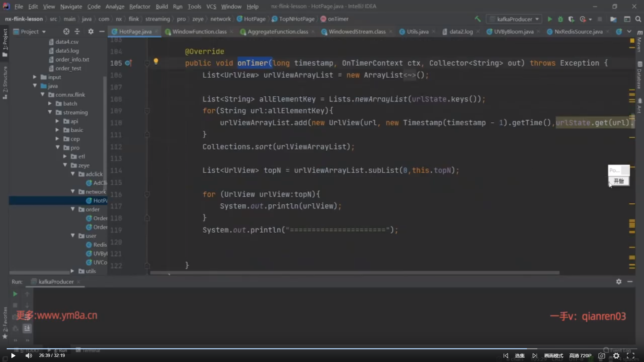Toggle video player mute speaker
The height and width of the screenshot is (362, 644).
coord(29,356)
